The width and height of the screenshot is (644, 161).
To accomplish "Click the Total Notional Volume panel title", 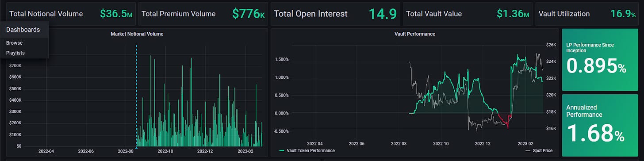I will pyautogui.click(x=46, y=14).
